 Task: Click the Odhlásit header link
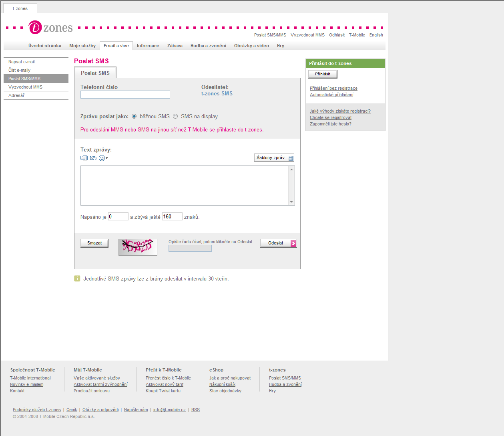(x=337, y=35)
